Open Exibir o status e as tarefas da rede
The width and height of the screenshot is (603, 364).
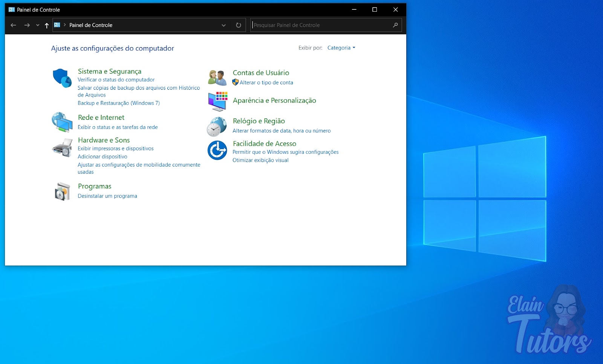pyautogui.click(x=118, y=127)
